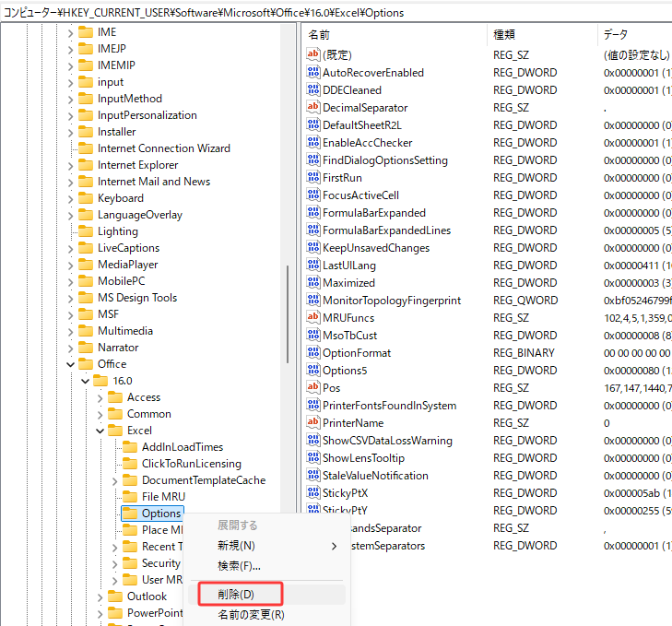Select the StickyPtX value icon
This screenshot has width=672, height=626.
click(x=313, y=492)
